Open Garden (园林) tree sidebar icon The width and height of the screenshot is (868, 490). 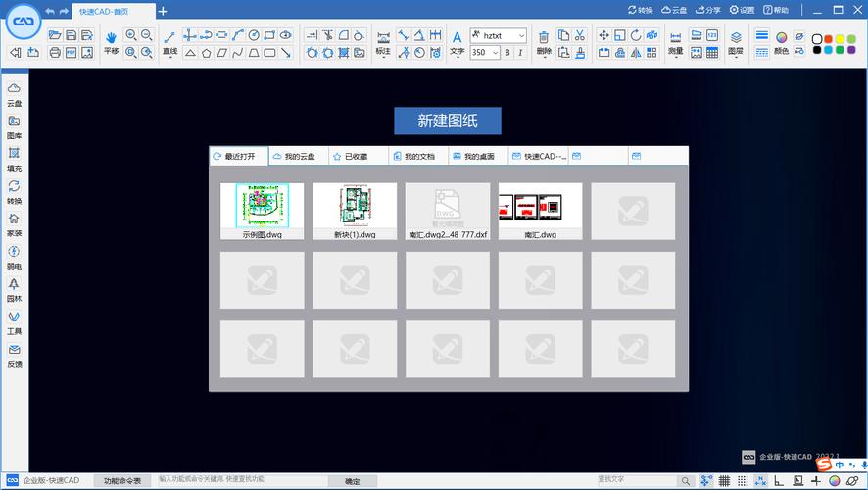tap(14, 289)
